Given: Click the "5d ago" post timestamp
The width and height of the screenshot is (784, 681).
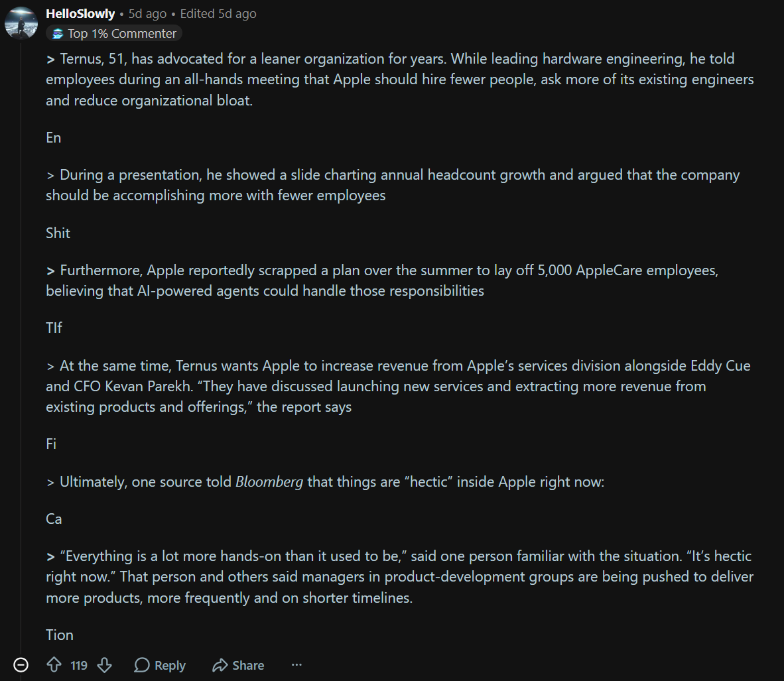Looking at the screenshot, I should pos(147,13).
